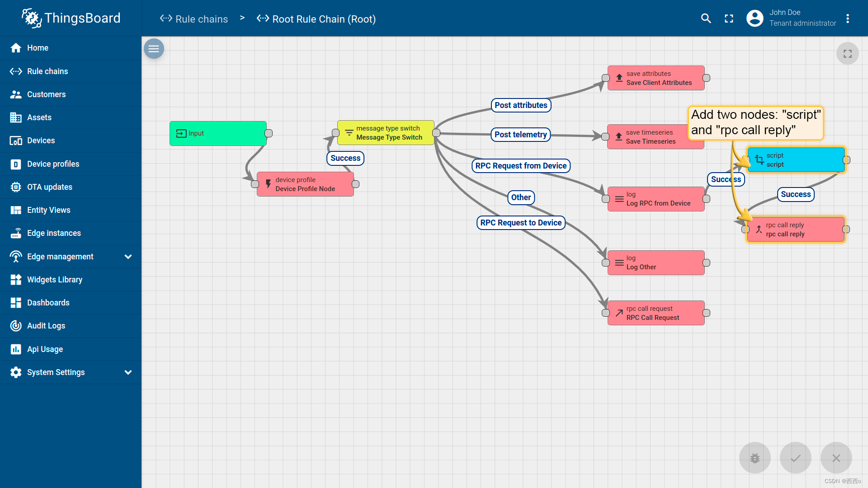The height and width of the screenshot is (488, 868).
Task: Open the three-dot user menu
Action: click(848, 19)
